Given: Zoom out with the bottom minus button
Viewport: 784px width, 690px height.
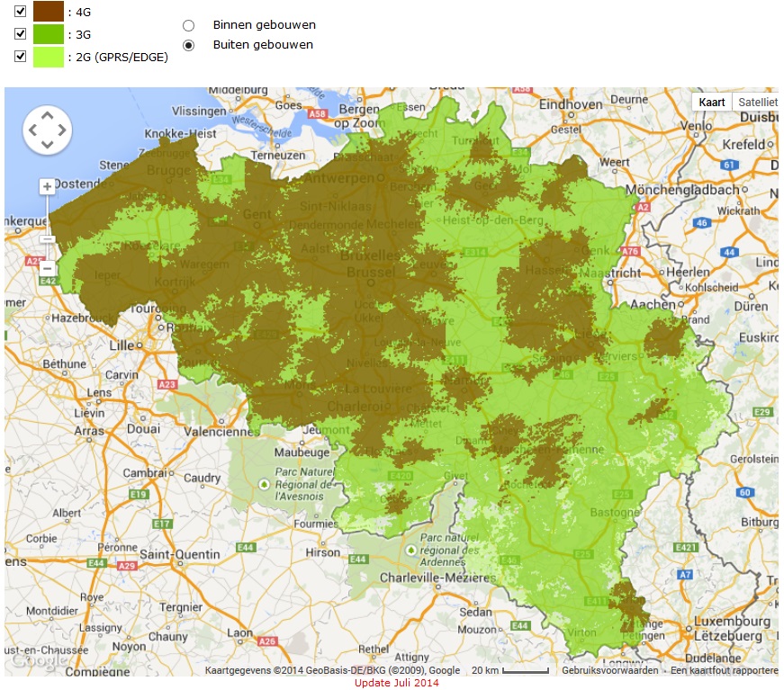Looking at the screenshot, I should pyautogui.click(x=47, y=268).
